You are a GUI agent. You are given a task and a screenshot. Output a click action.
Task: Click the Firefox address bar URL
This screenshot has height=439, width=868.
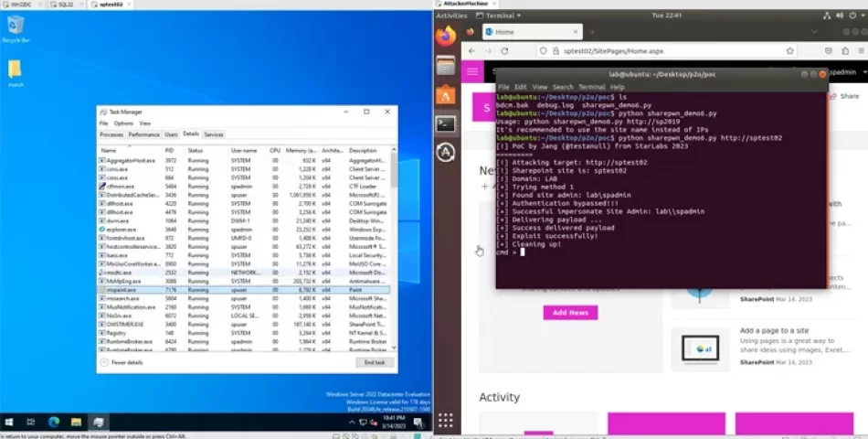613,51
